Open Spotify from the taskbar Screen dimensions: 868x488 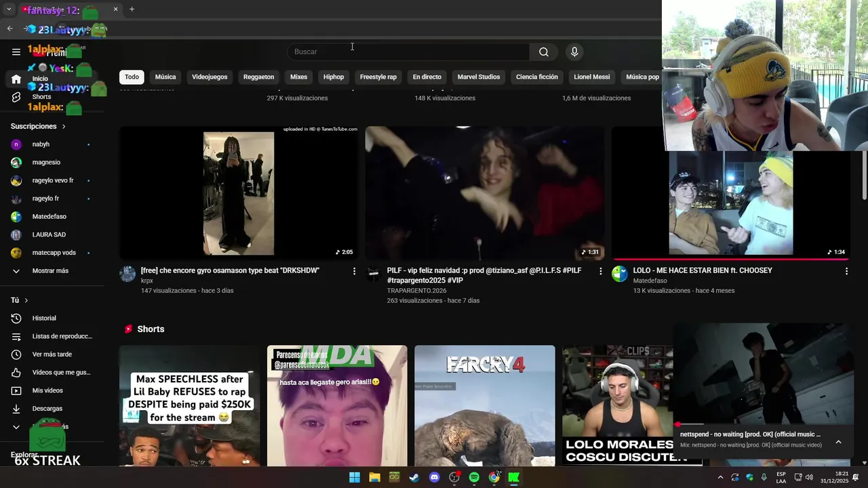tap(474, 477)
